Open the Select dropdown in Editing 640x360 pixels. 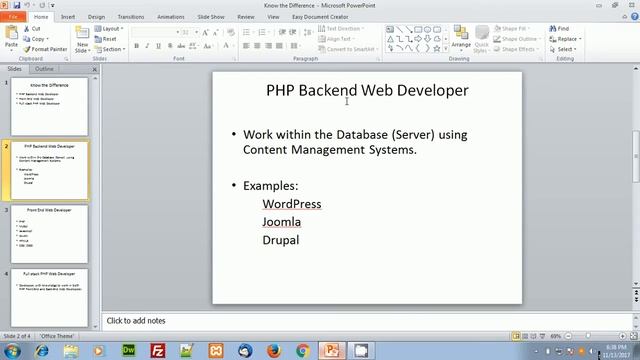[x=563, y=49]
